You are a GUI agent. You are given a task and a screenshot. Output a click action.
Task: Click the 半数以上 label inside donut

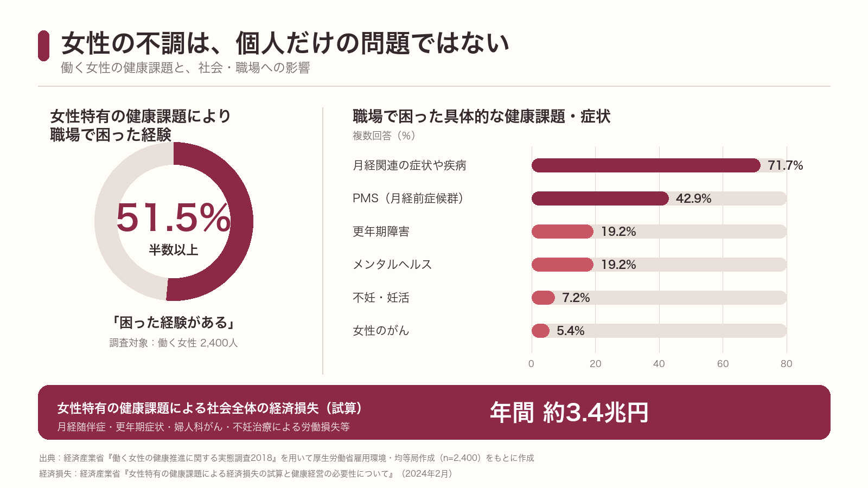[x=174, y=250]
